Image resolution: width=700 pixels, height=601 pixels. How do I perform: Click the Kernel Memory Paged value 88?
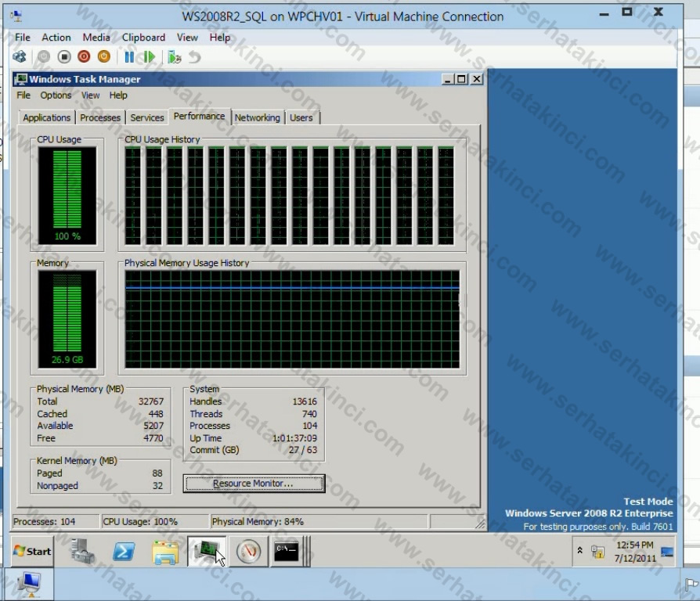pos(157,473)
